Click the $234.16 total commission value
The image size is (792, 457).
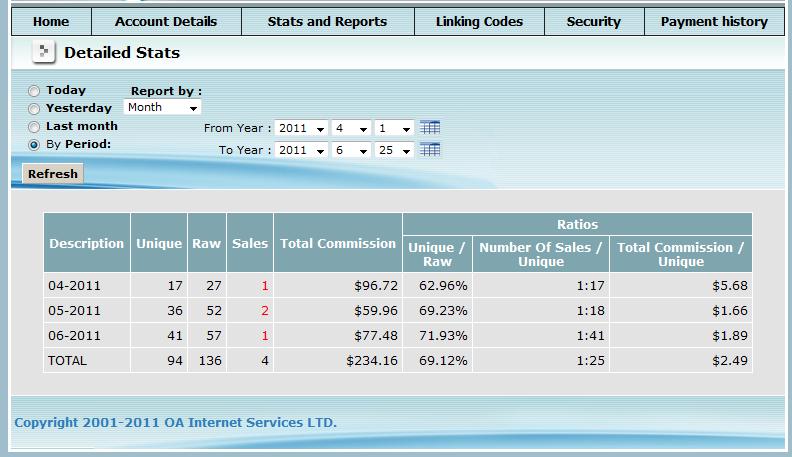tap(372, 361)
